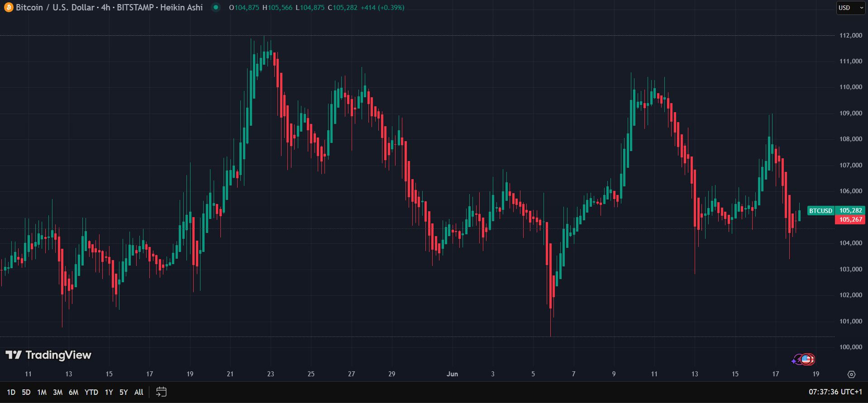Click the US flag economic event icon
Image resolution: width=868 pixels, height=403 pixels.
[807, 360]
